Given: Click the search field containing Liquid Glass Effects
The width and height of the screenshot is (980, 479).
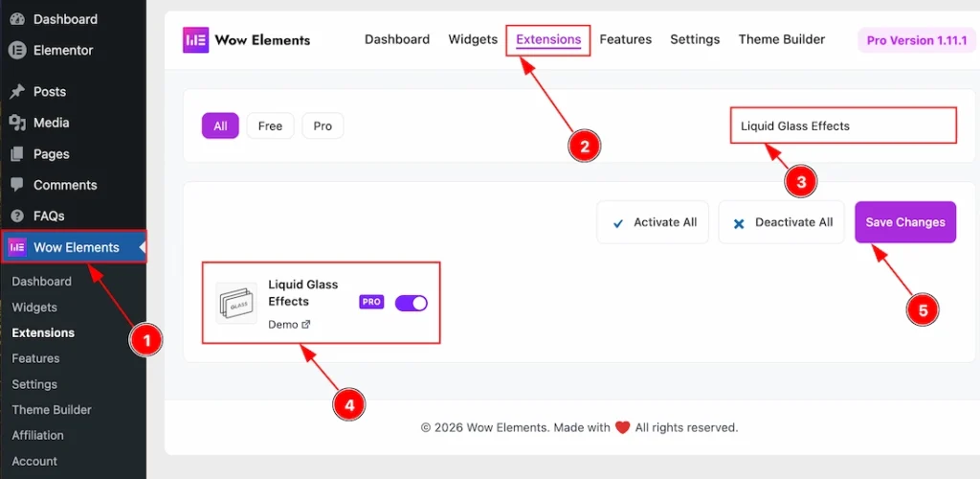Looking at the screenshot, I should pyautogui.click(x=843, y=125).
